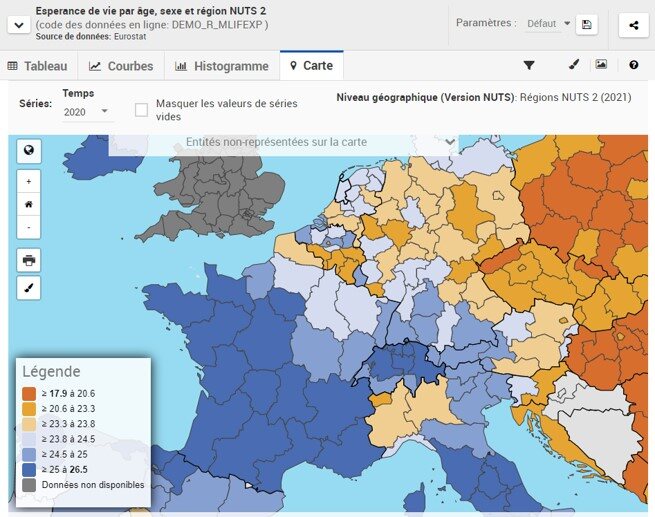655x517 pixels.
Task: Collapse the dataset header chevron button
Action: coord(19,25)
